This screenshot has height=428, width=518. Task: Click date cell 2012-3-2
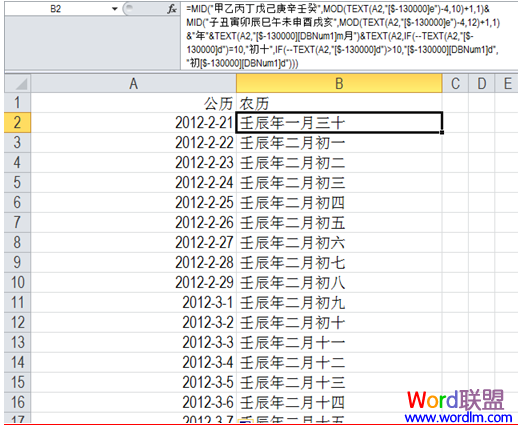(133, 323)
